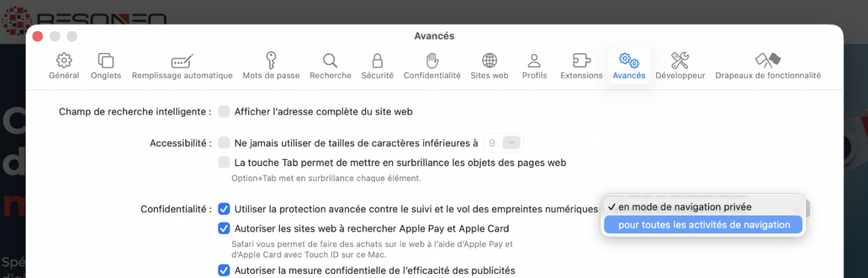Uncheck Autoriser les sites web Apple Pay
This screenshot has width=868, height=278.
tap(224, 229)
